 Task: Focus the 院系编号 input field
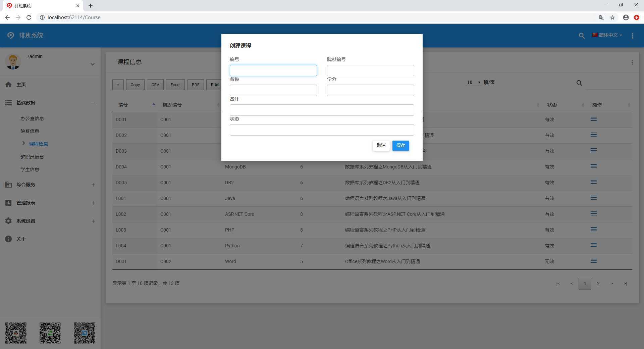click(370, 70)
